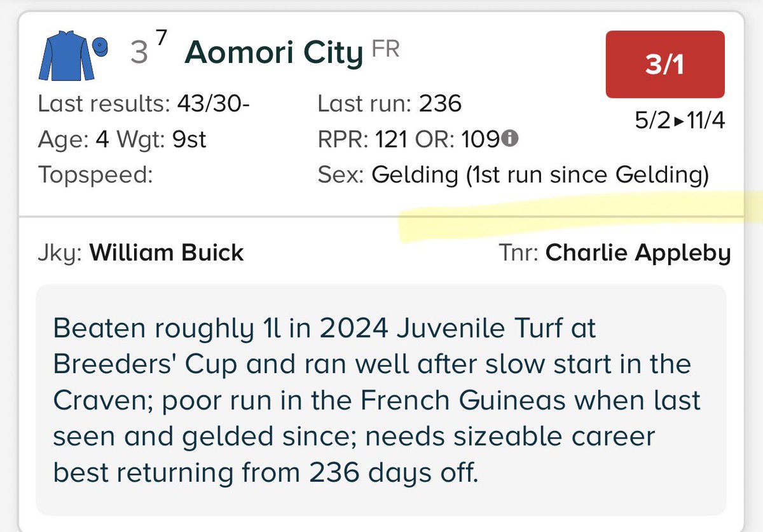Image resolution: width=763 pixels, height=532 pixels.
Task: Click the Sex Gelding first run note
Action: pos(540,175)
